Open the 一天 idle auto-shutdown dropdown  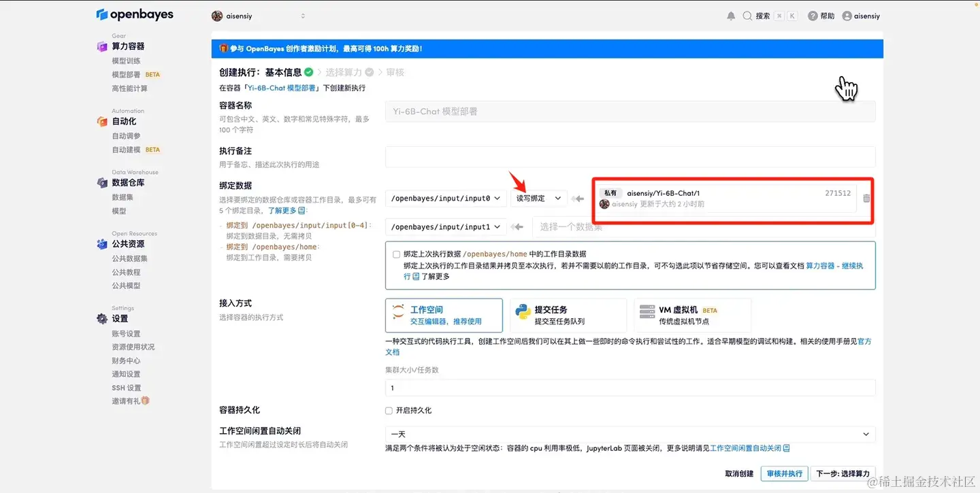click(630, 434)
